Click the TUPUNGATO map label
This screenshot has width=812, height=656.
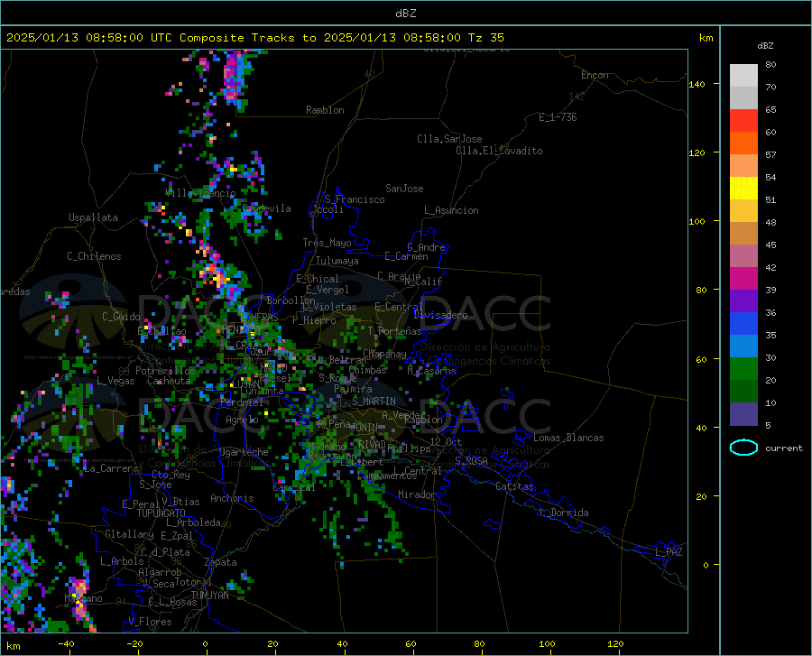click(x=161, y=513)
